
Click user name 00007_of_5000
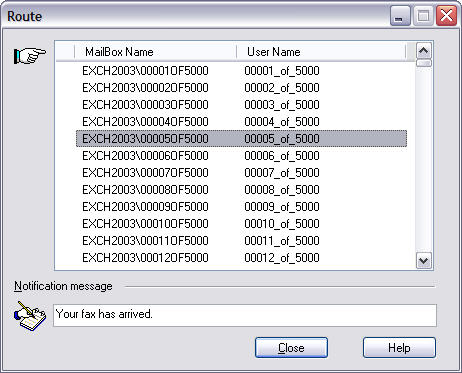[x=282, y=173]
